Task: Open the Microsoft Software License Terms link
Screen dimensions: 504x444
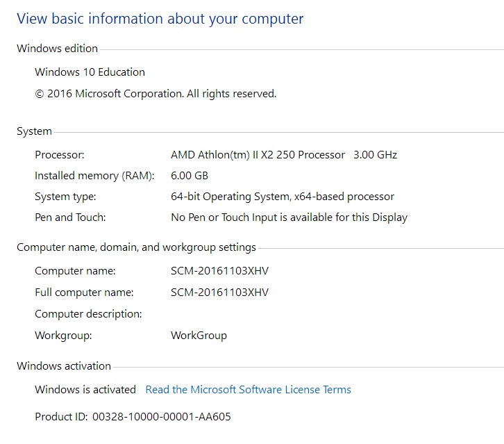Action: 248,390
